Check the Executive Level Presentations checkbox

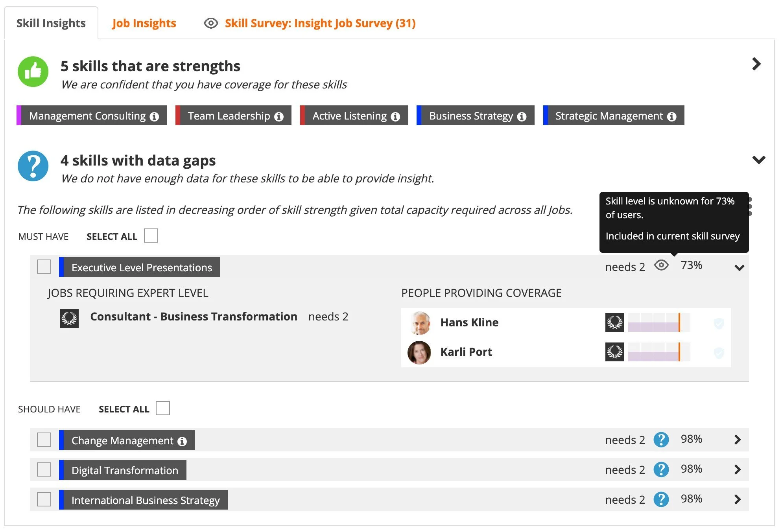44,267
